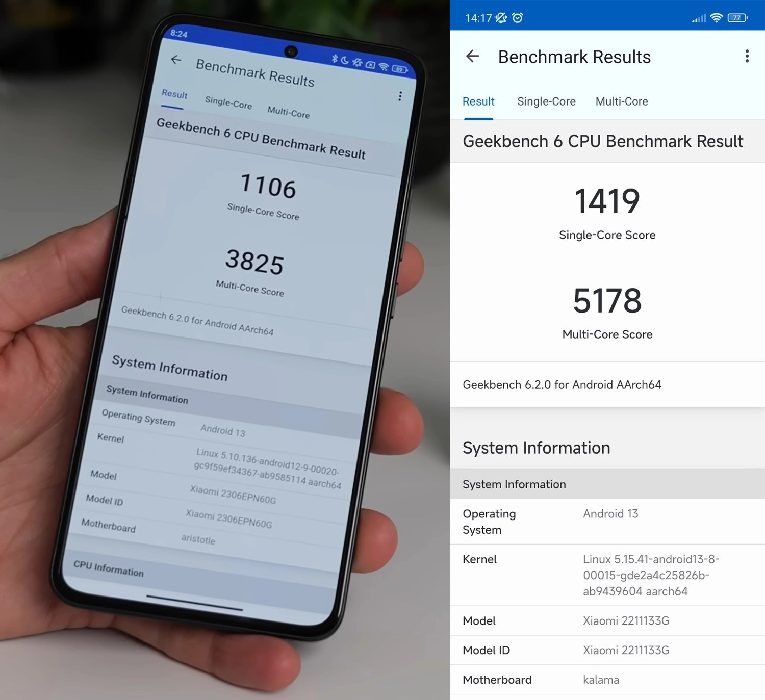Open Single-Core tab on photographed phone
Viewport: 765px width, 700px height.
pos(228,102)
